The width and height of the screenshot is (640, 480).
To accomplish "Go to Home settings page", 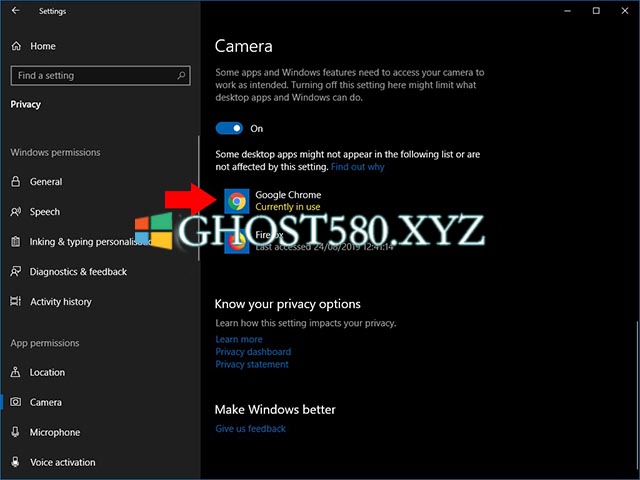I will tap(43, 46).
